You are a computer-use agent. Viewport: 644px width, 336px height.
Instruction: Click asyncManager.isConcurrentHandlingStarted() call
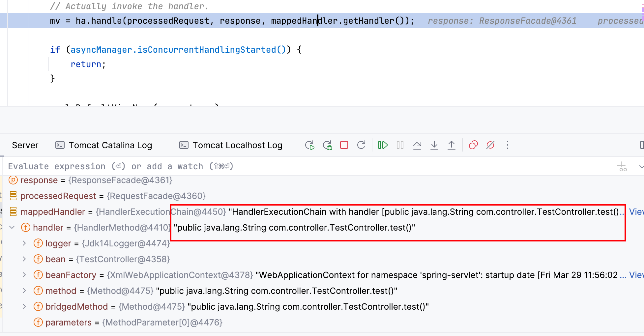(178, 50)
